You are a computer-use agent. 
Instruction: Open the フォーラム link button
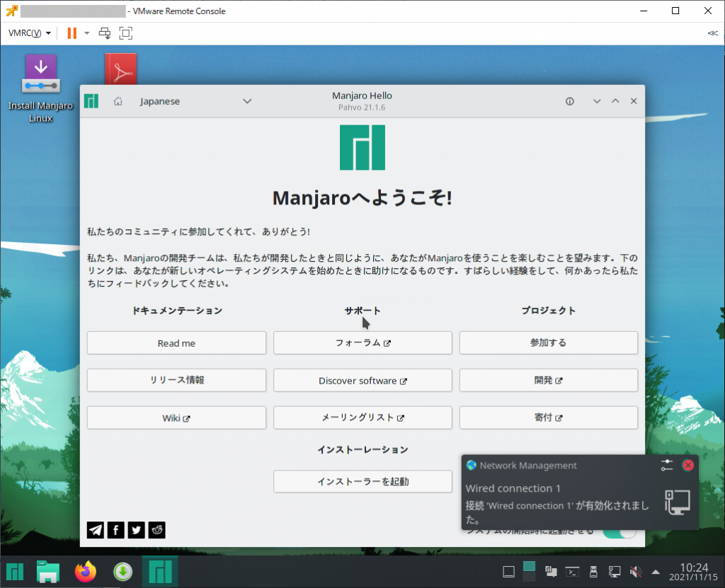(363, 343)
